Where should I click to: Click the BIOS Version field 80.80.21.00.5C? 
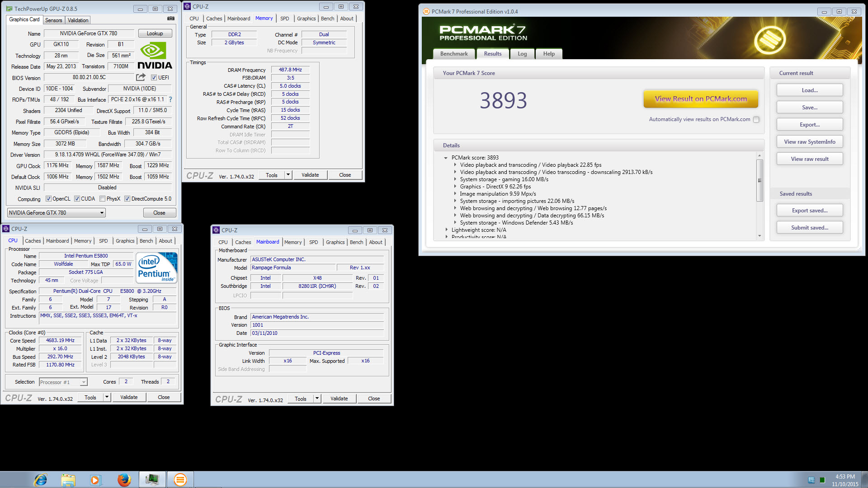tap(89, 78)
